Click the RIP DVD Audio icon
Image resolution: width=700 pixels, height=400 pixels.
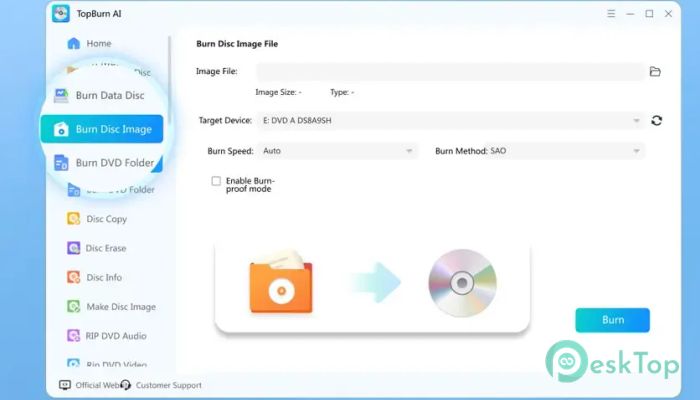[x=73, y=336]
